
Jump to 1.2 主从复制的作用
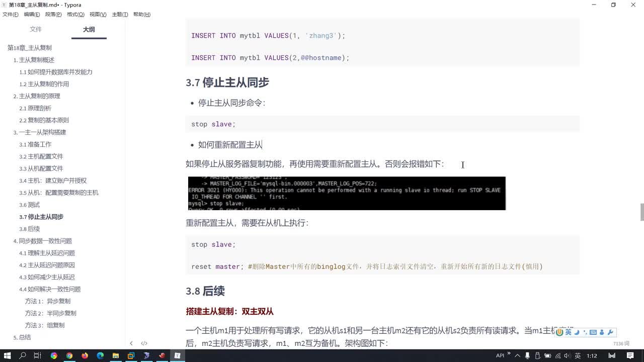44,84
